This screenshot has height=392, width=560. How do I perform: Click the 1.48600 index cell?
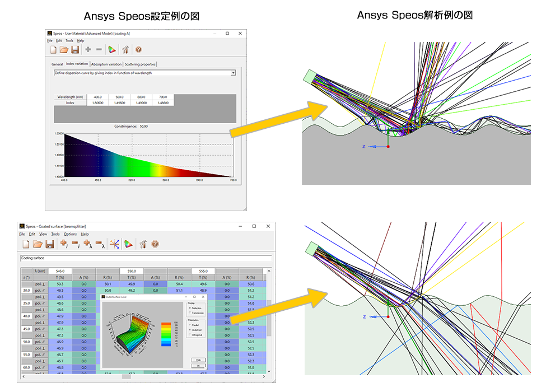pos(163,103)
